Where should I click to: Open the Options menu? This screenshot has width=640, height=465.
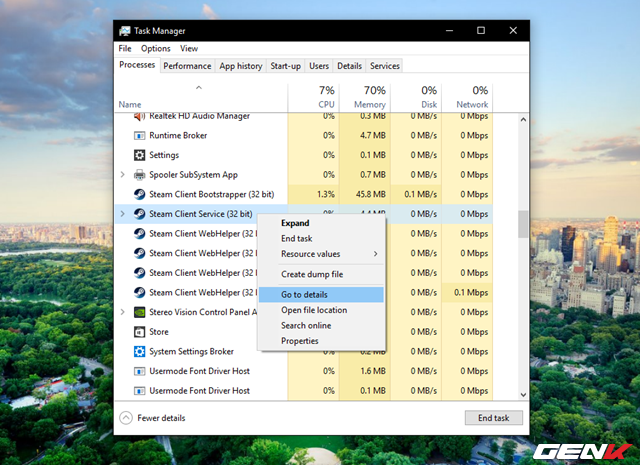[156, 49]
